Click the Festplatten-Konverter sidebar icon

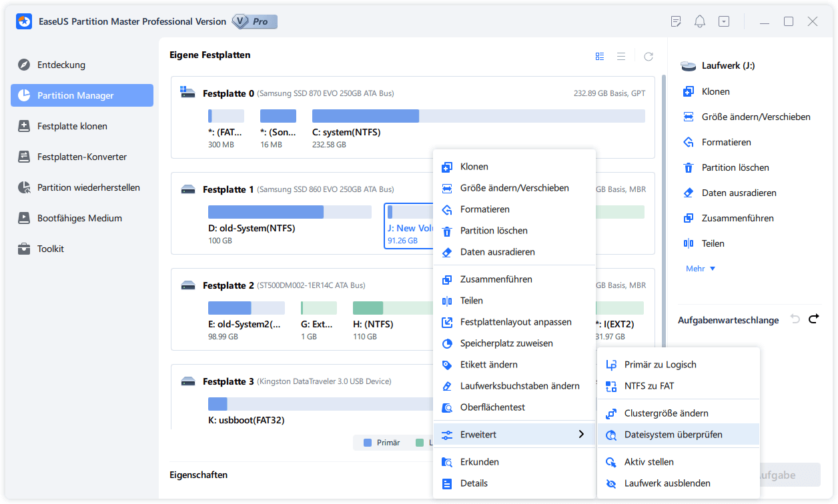pyautogui.click(x=24, y=157)
